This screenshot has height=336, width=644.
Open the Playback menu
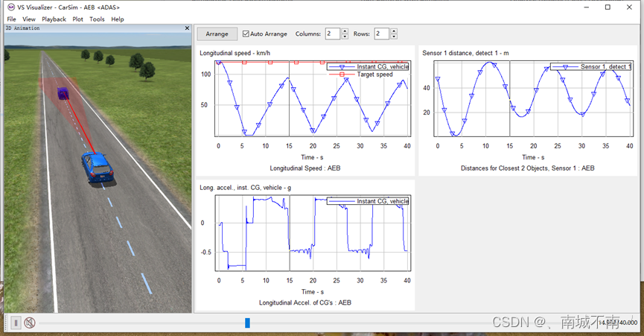pyautogui.click(x=54, y=19)
